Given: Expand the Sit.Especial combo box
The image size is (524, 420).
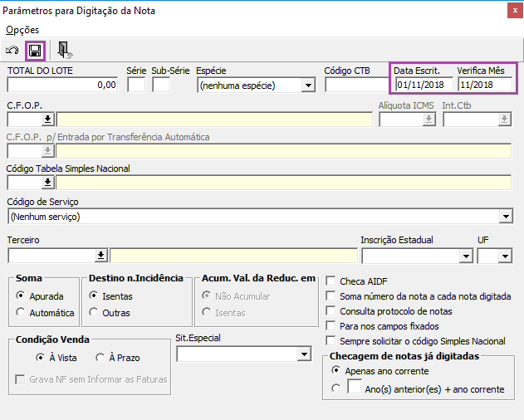Looking at the screenshot, I should (x=302, y=355).
